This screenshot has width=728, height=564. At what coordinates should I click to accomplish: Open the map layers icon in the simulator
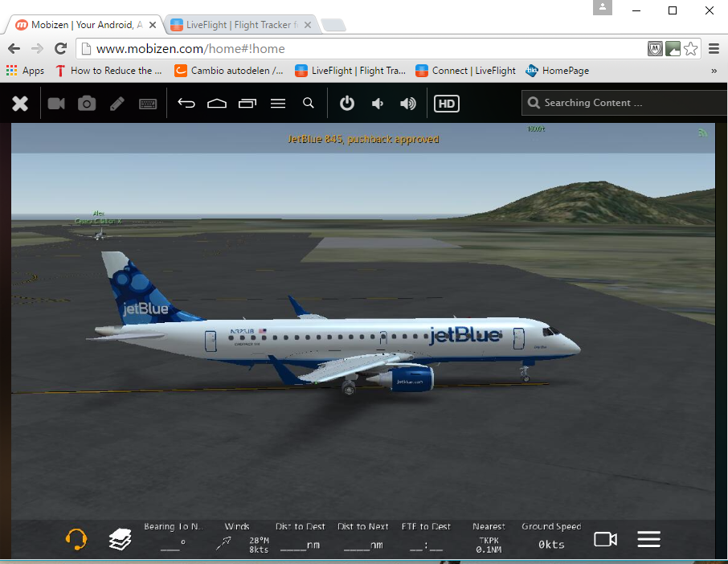[121, 539]
